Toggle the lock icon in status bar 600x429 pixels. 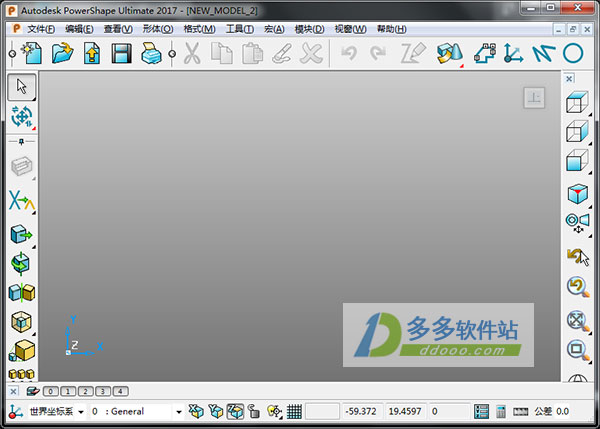(x=254, y=412)
